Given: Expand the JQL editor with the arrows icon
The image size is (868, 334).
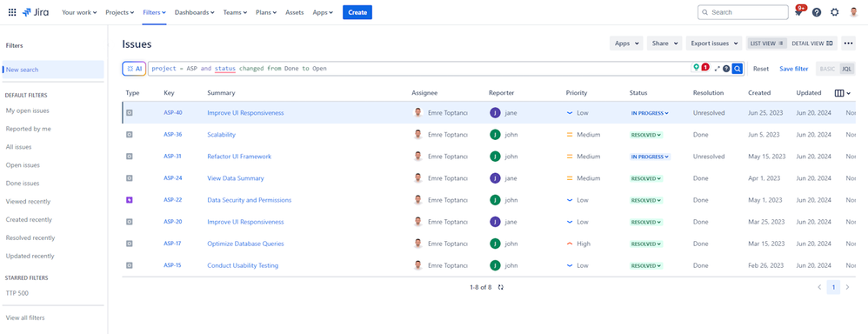Looking at the screenshot, I should click(718, 69).
